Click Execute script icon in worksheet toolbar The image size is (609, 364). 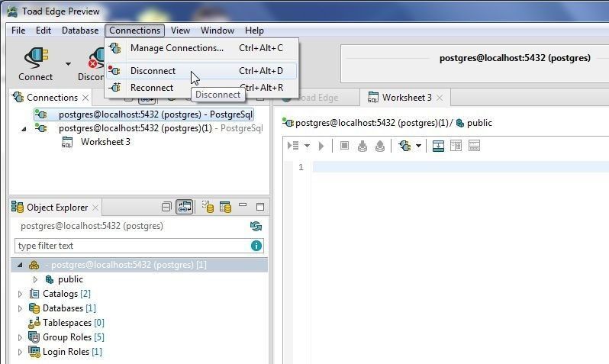293,146
